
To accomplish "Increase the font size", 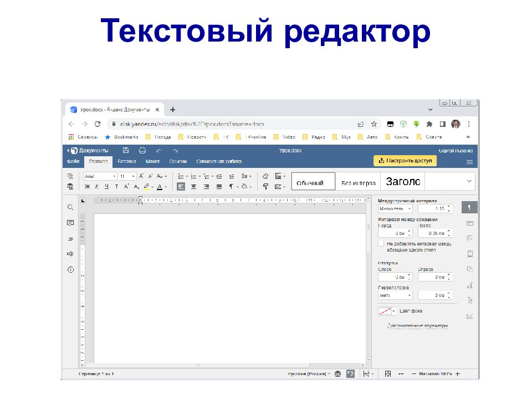I will (141, 176).
